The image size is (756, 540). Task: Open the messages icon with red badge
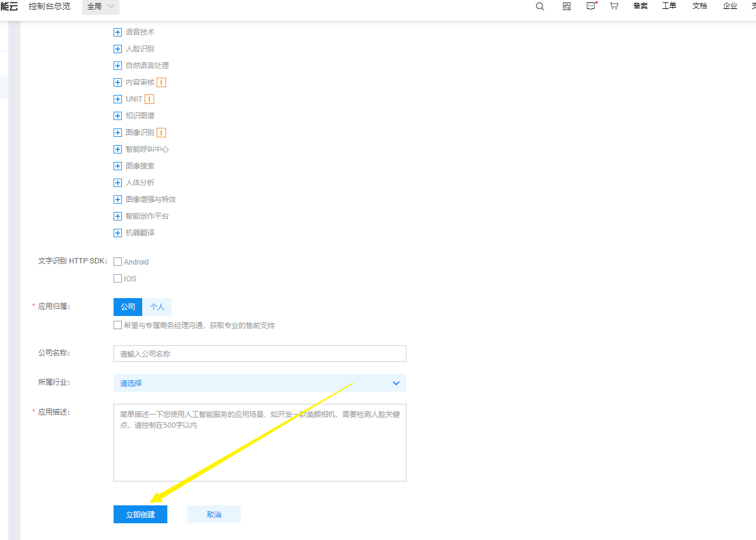point(590,6)
